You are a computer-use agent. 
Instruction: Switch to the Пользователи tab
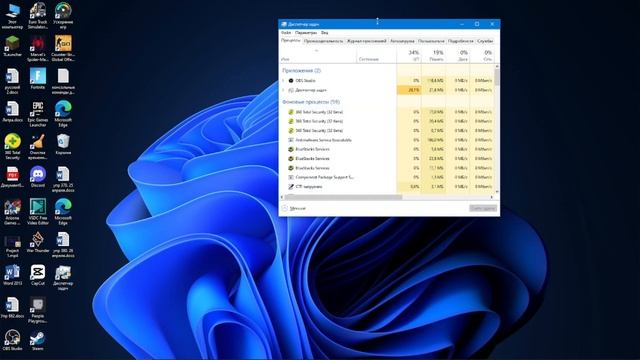coord(431,41)
